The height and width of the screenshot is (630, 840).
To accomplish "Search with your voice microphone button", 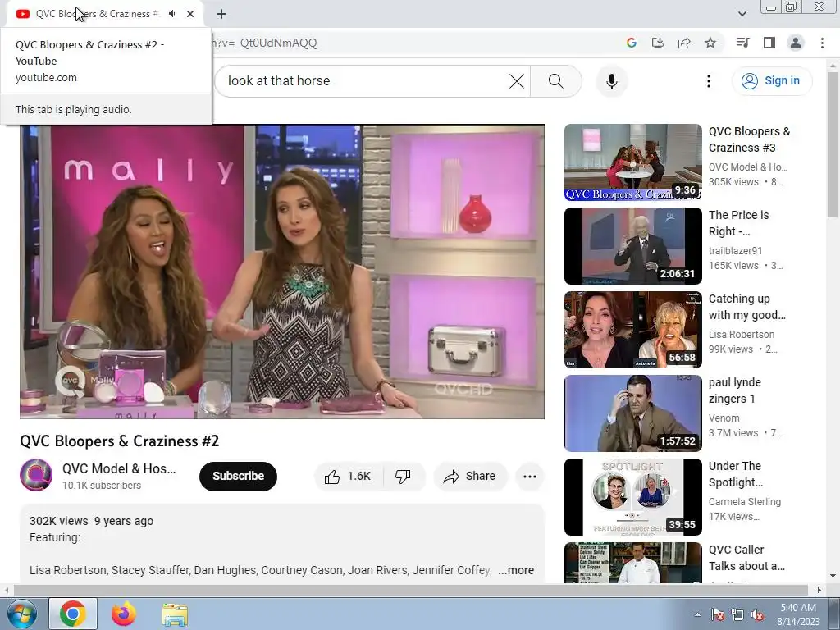I will click(612, 81).
